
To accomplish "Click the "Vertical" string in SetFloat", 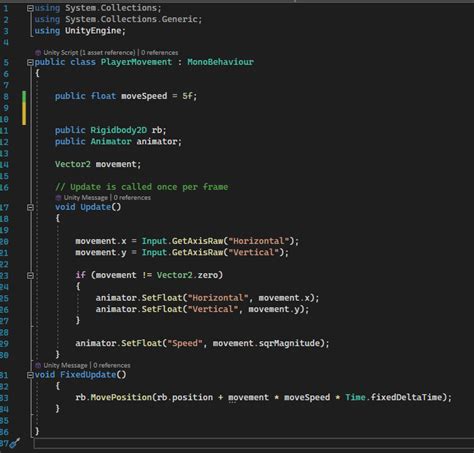I will (213, 309).
